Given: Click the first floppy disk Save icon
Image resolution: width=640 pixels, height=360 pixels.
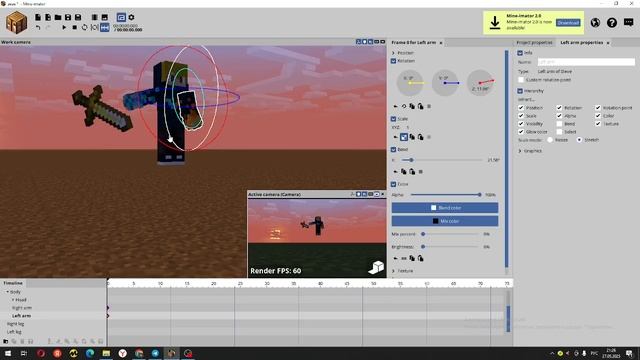Looking at the screenshot, I should pyautogui.click(x=68, y=17).
